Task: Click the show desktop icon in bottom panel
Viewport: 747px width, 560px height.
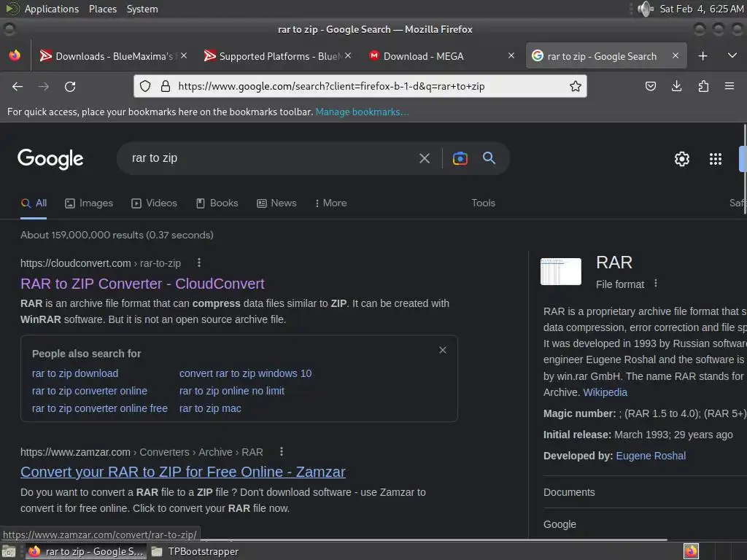Action: point(9,551)
